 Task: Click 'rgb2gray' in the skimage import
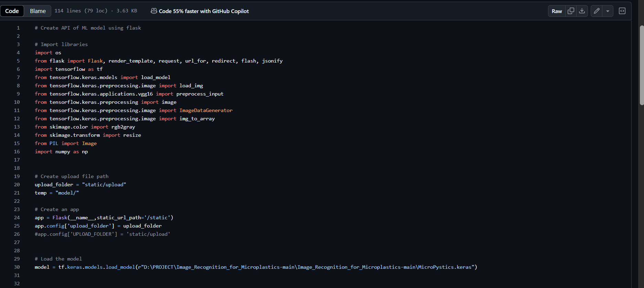(x=123, y=127)
